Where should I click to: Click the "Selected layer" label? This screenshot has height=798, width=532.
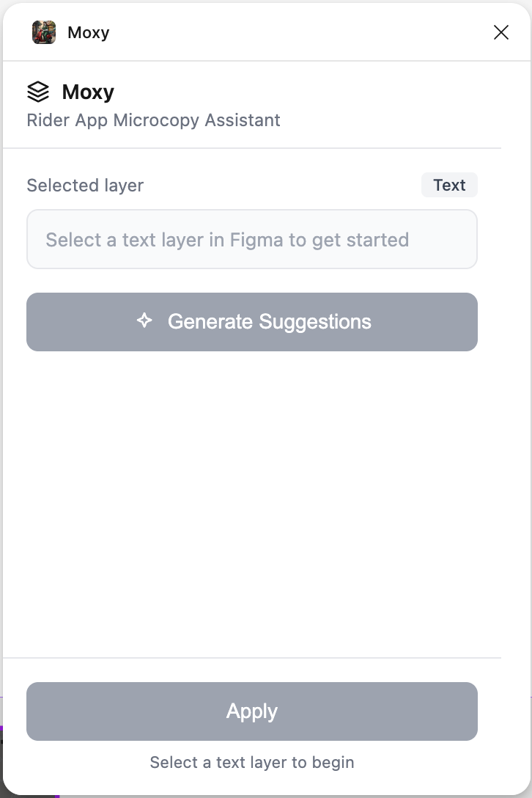pyautogui.click(x=85, y=186)
